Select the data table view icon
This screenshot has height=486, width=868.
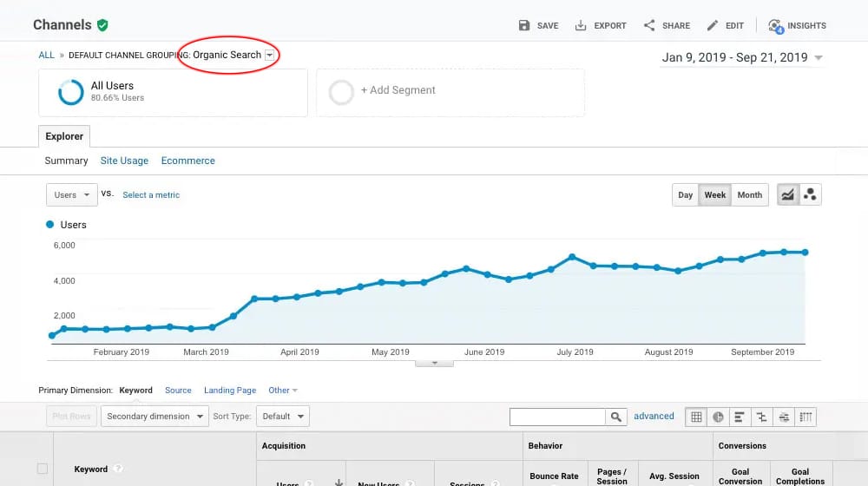[696, 417]
